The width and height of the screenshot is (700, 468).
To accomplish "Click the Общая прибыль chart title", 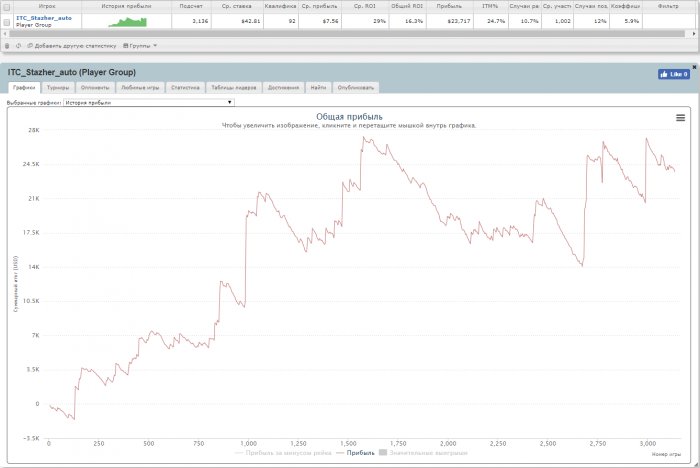I will (349, 117).
